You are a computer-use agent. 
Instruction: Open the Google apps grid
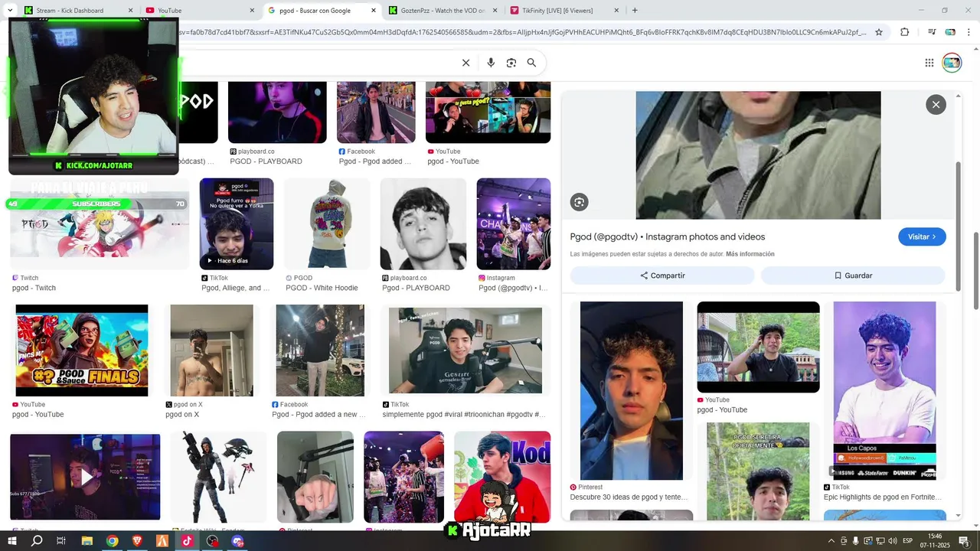(x=929, y=63)
